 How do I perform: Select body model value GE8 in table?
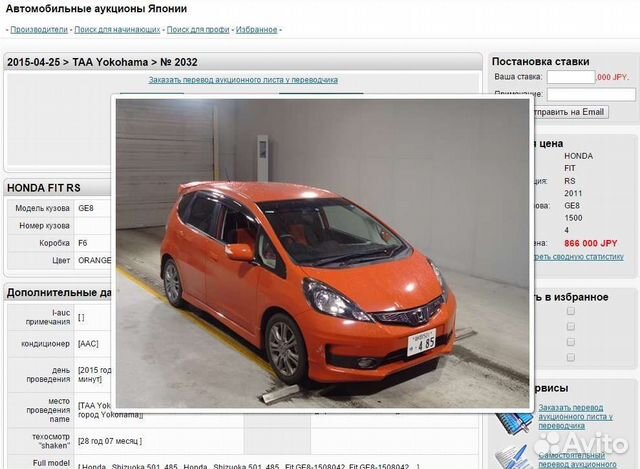pos(86,208)
